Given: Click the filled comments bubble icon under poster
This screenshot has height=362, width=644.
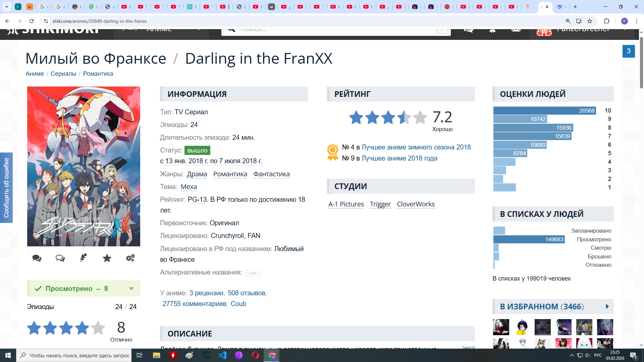Looking at the screenshot, I should pyautogui.click(x=37, y=258).
